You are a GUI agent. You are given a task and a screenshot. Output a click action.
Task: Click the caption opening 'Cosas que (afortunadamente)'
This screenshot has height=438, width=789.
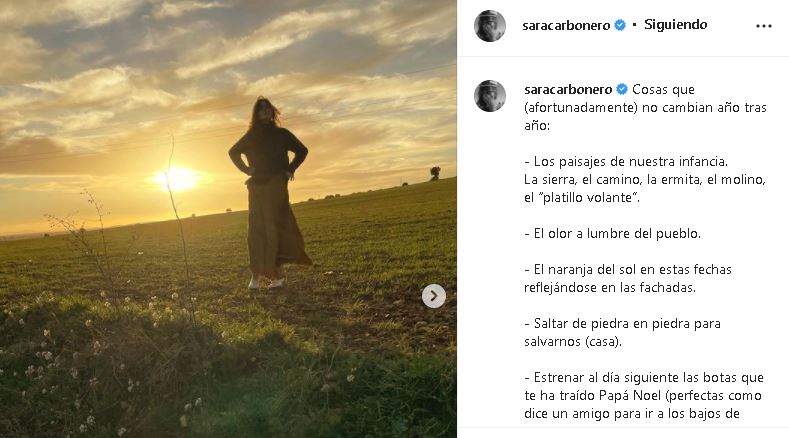(646, 107)
